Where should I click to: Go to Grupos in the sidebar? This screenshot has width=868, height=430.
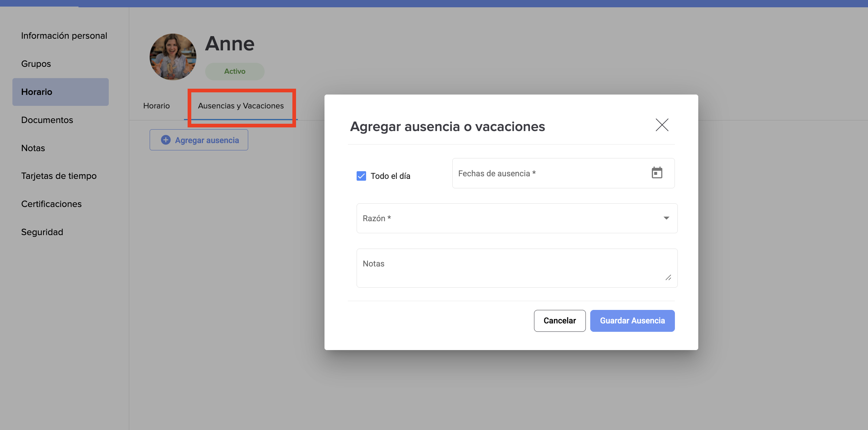coord(36,64)
